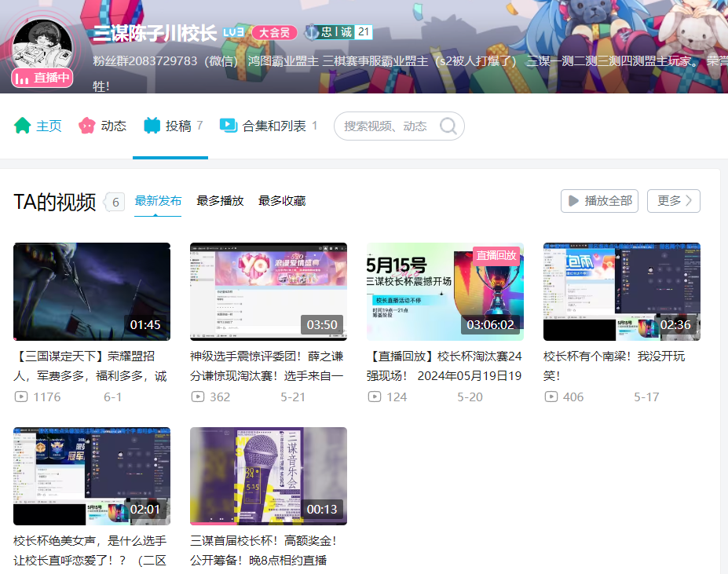The width and height of the screenshot is (728, 574).
Task: Click the 合集和列表 playlist icon
Action: (228, 126)
